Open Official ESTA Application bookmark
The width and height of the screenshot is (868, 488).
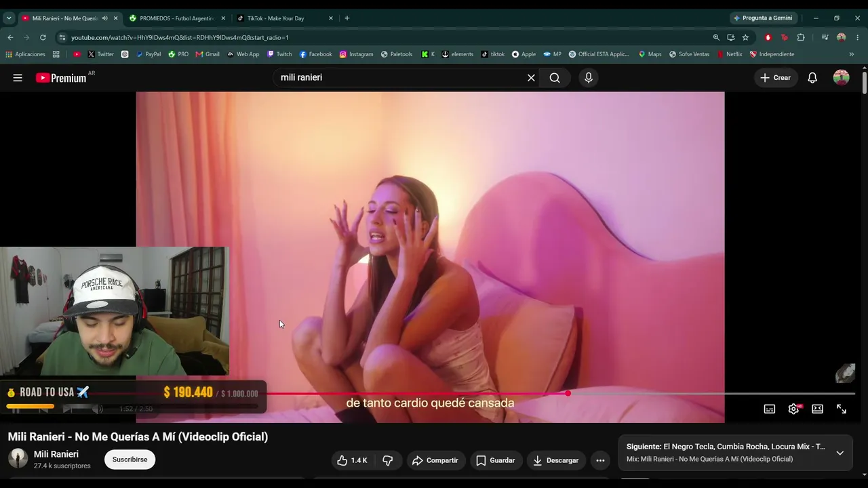599,54
